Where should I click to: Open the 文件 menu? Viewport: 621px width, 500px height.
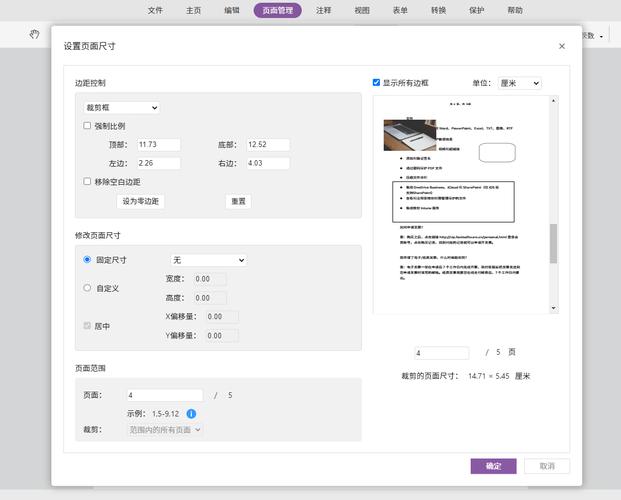click(x=155, y=10)
